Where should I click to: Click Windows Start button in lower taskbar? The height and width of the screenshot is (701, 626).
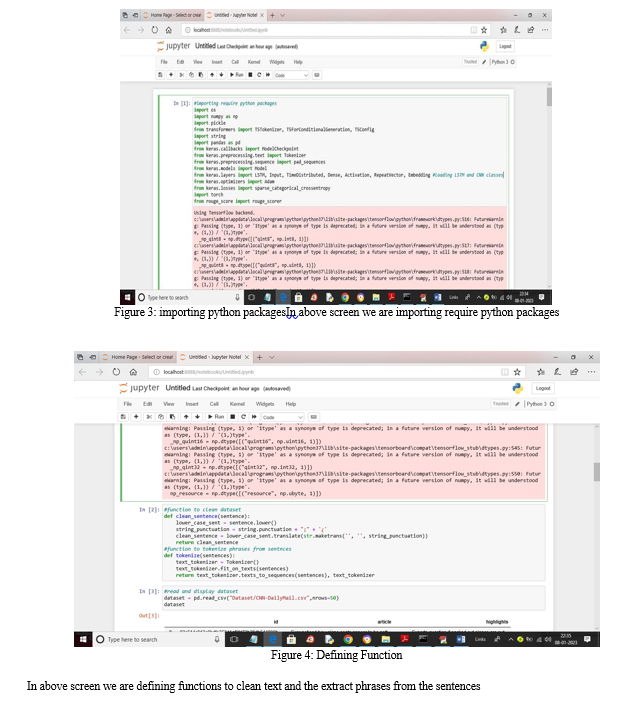(83, 639)
